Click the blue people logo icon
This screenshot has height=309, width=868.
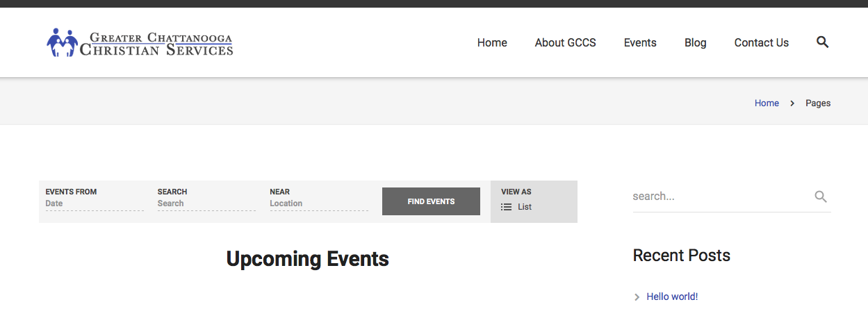click(x=63, y=43)
